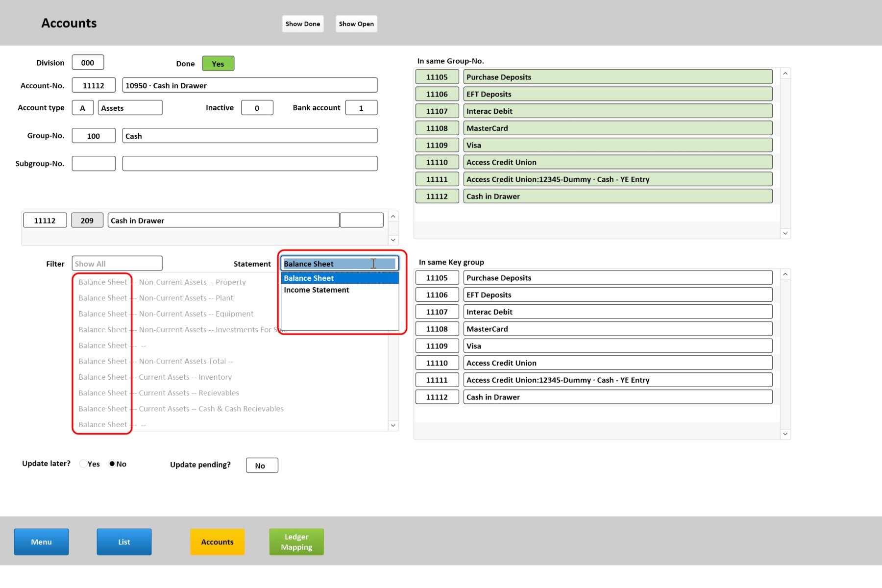882x588 pixels.
Task: Select Non-Current Assets -- Equipment line
Action: pos(166,314)
